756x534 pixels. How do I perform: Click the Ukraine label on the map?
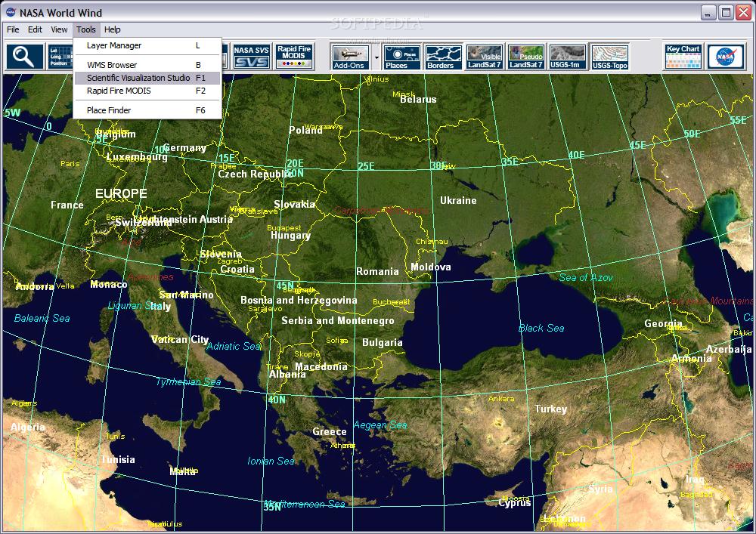(x=458, y=200)
